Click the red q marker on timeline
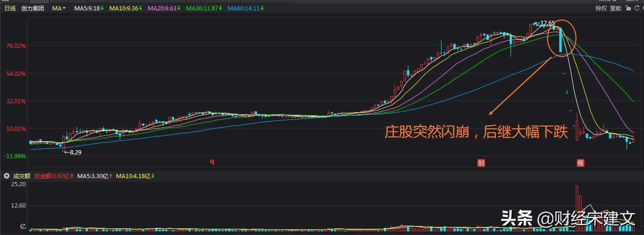644x235 pixels. point(212,162)
